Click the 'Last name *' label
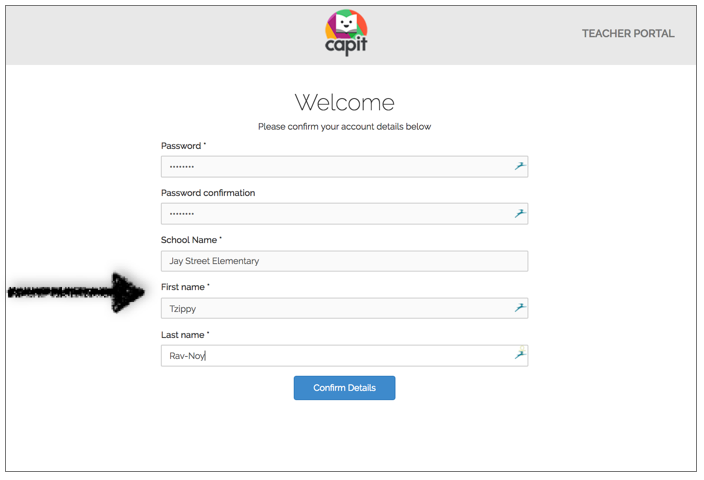The image size is (704, 480). [x=185, y=335]
